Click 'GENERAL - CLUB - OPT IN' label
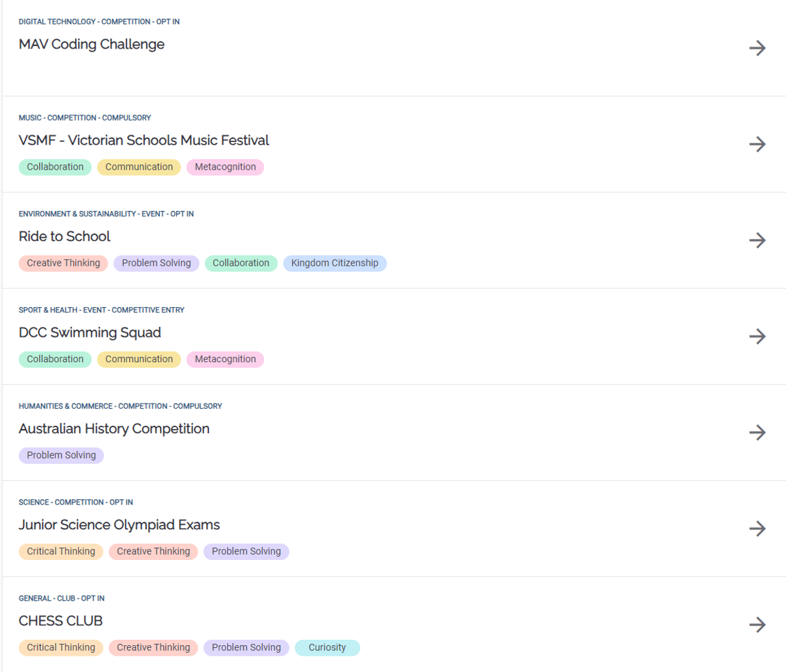Screen dimensions: 786x672 pos(62,599)
